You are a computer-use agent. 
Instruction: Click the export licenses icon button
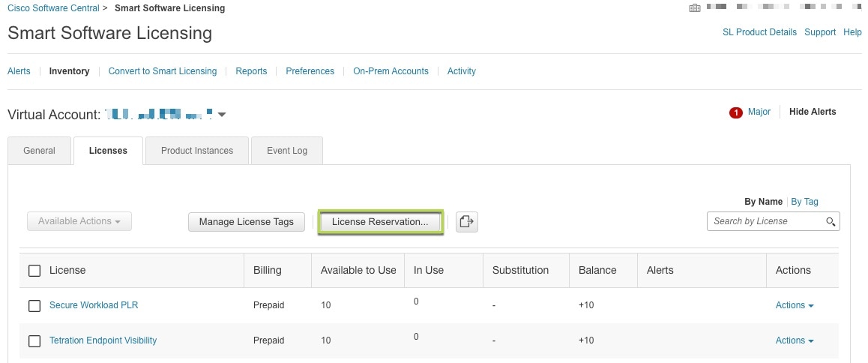(467, 222)
